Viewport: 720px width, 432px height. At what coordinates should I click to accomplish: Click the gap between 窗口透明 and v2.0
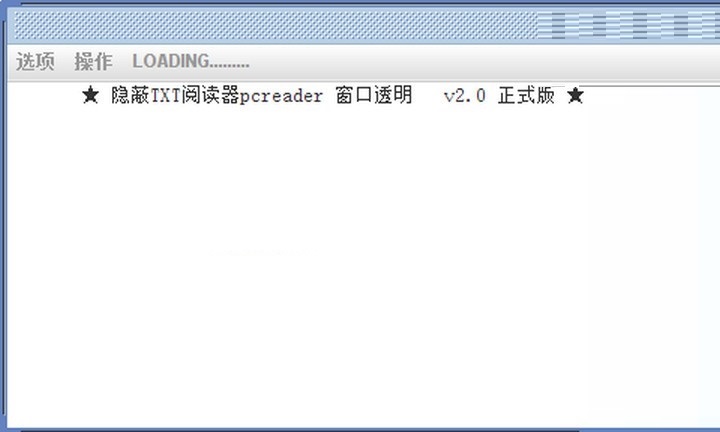click(428, 95)
